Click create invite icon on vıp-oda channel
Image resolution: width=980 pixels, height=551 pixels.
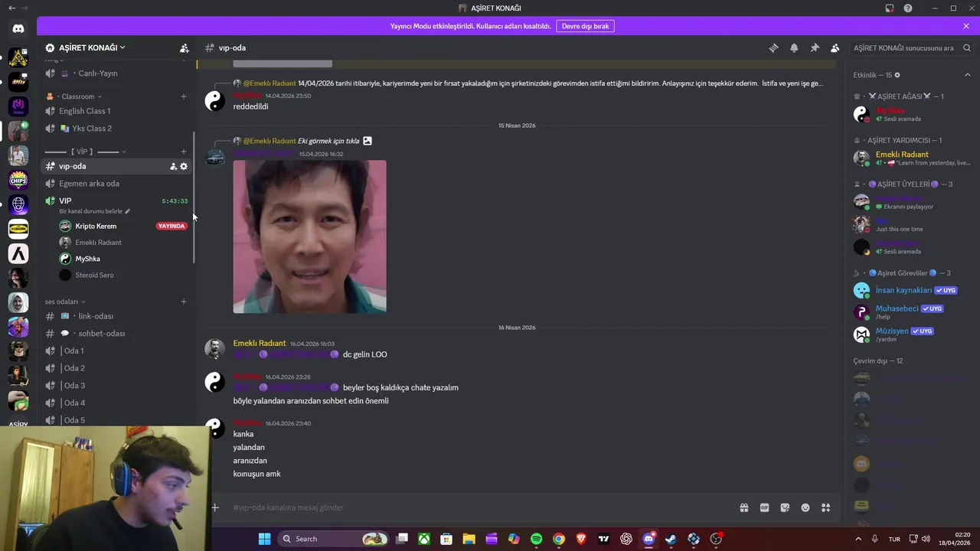pos(173,166)
